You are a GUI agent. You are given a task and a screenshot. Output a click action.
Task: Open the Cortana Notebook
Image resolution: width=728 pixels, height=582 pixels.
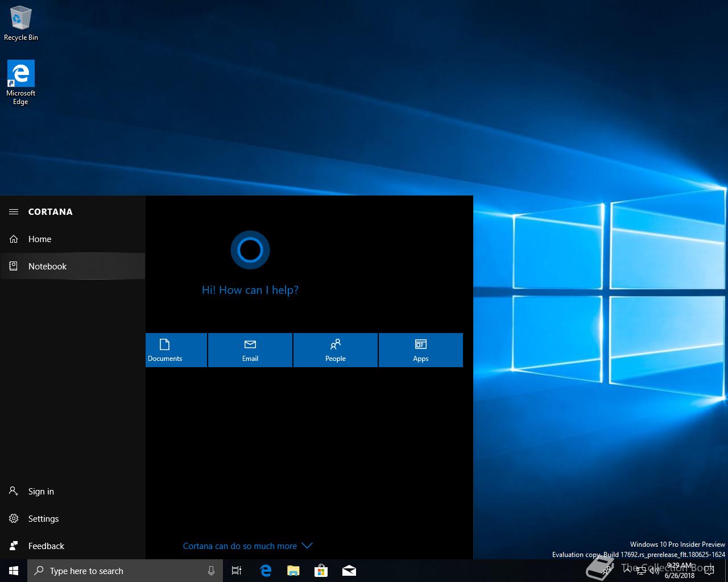click(73, 267)
